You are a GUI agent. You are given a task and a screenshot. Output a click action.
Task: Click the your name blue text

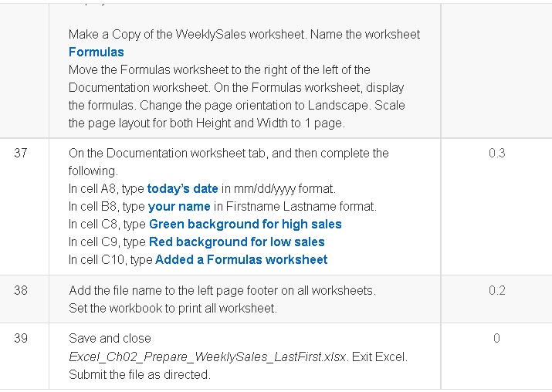tap(179, 207)
